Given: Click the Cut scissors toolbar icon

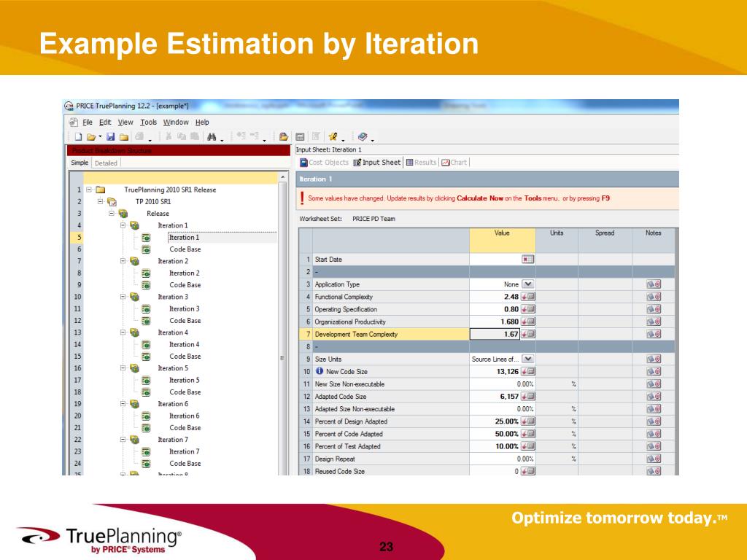Looking at the screenshot, I should pyautogui.click(x=169, y=136).
